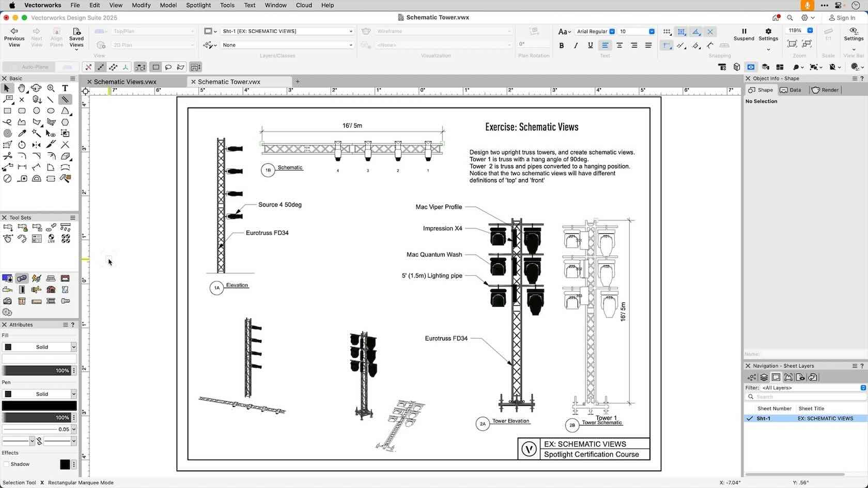Toggle the Shadow effect checkbox
This screenshot has height=488, width=868.
tap(7, 464)
